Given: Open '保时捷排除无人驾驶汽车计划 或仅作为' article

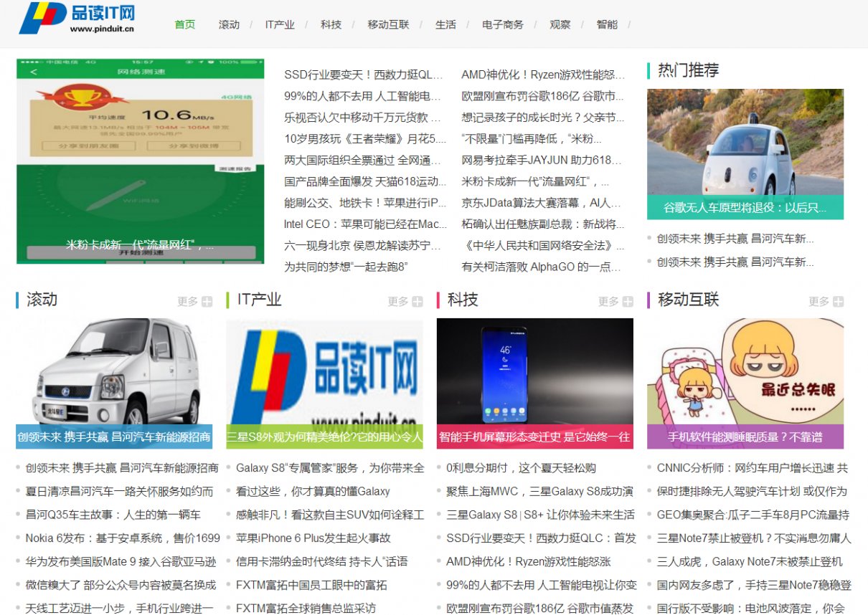Looking at the screenshot, I should click(x=752, y=492).
